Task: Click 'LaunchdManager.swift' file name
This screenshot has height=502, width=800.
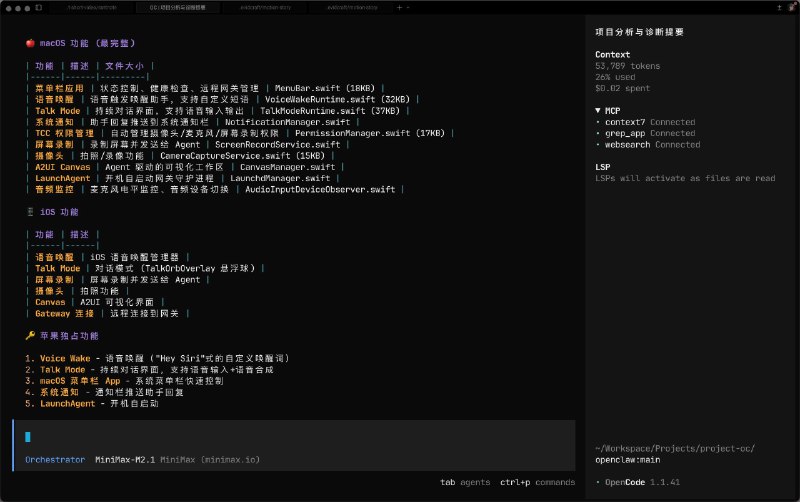Action: click(x=280, y=178)
